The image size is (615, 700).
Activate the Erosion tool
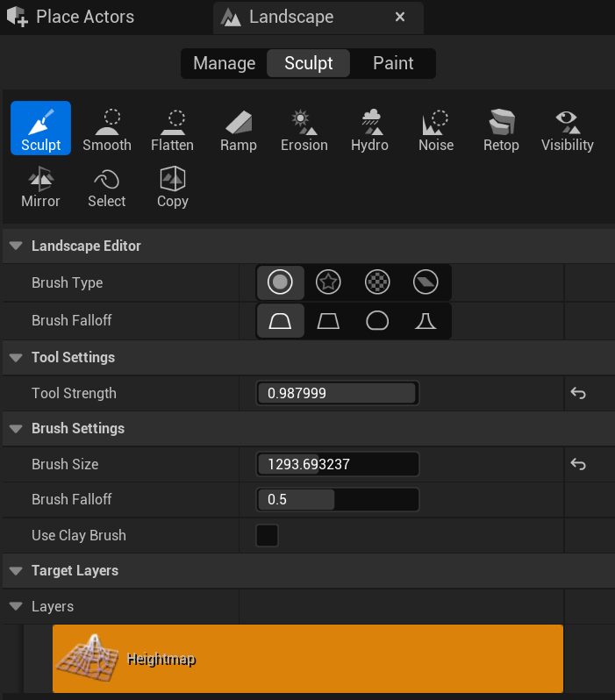click(304, 129)
